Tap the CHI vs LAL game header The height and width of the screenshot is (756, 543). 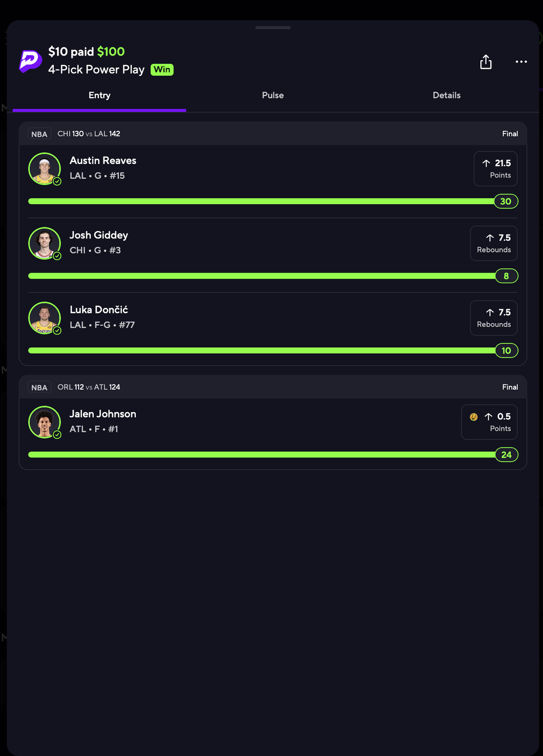click(273, 134)
